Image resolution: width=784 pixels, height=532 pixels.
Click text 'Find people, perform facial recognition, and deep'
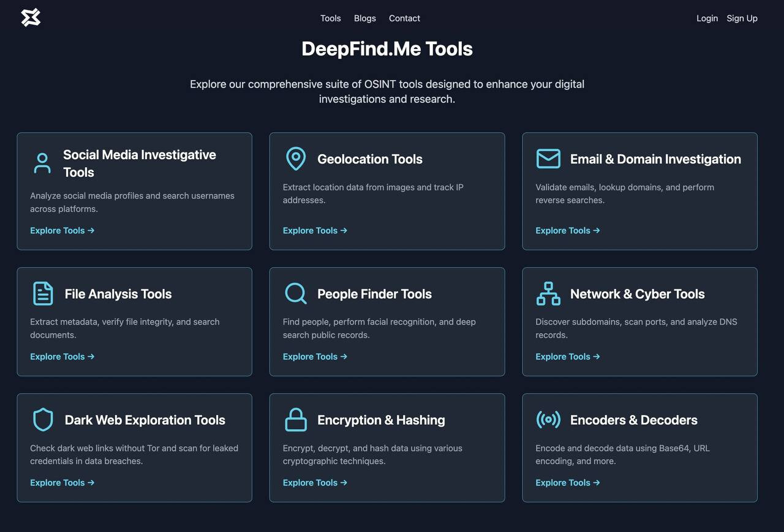tap(379, 322)
